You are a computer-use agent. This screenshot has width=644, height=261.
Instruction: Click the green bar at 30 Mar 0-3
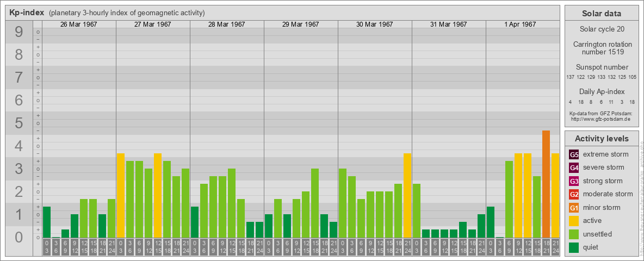point(343,203)
